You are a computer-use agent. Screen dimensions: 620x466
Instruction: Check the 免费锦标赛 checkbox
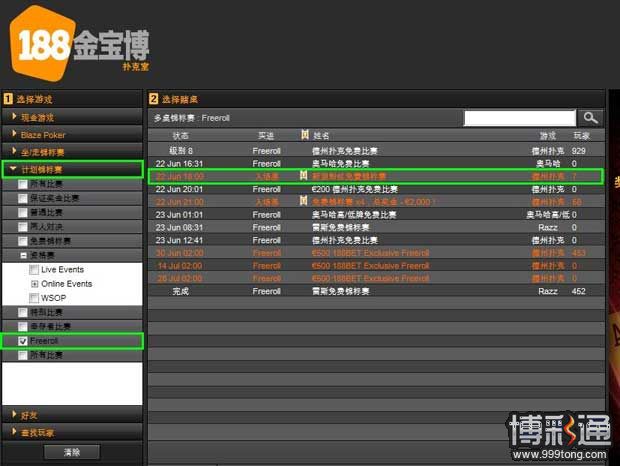pyautogui.click(x=23, y=241)
